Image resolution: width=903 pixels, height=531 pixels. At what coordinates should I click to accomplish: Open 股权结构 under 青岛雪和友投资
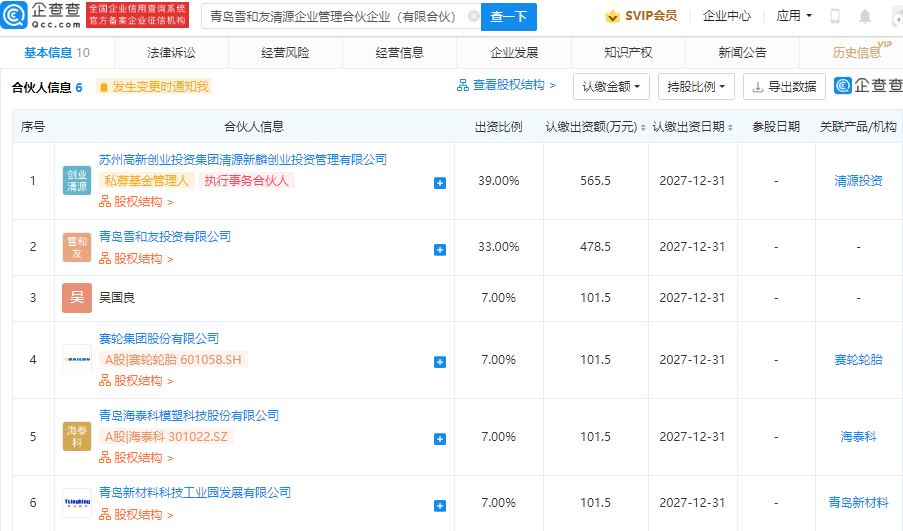coord(136,259)
